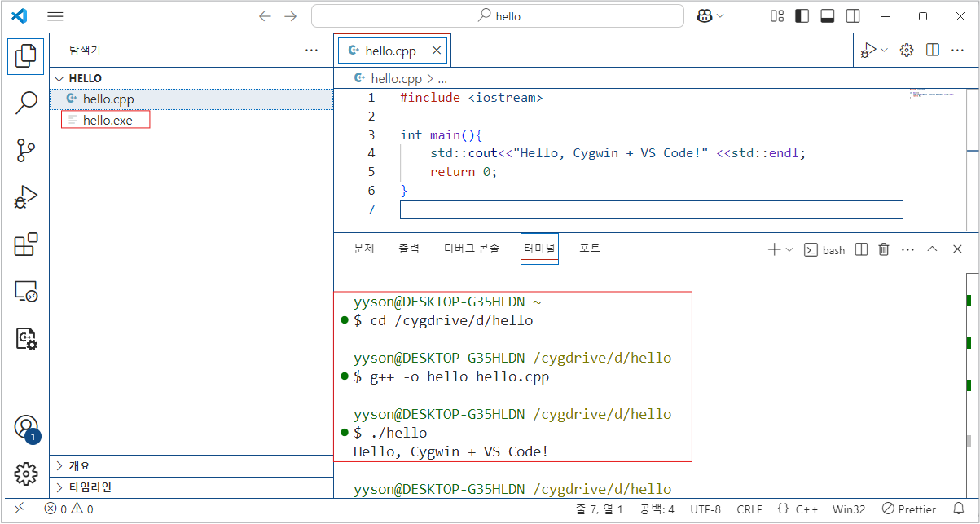Open the C/C++ configuration view icon
This screenshot has height=524, width=980.
[x=26, y=338]
